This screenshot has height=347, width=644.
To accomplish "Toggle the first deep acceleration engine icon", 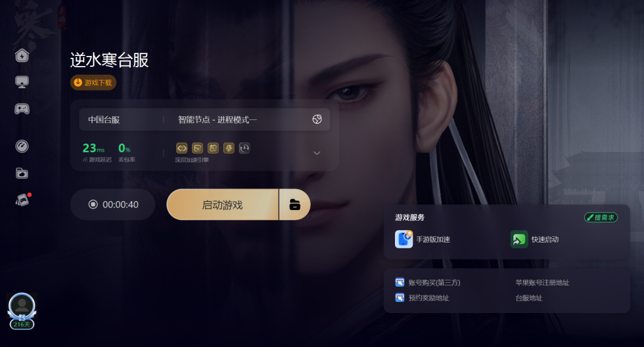I will (x=182, y=148).
